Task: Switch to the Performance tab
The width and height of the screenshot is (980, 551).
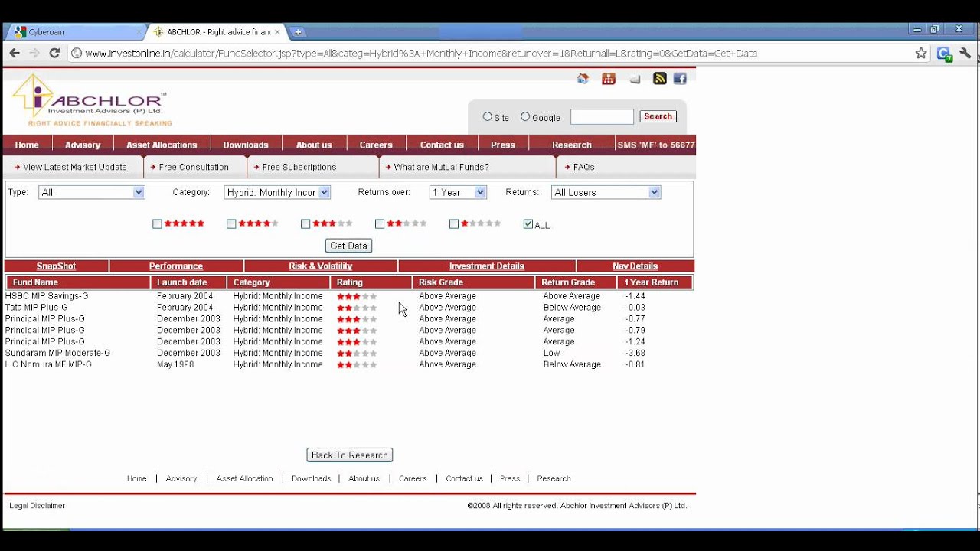Action: [176, 266]
